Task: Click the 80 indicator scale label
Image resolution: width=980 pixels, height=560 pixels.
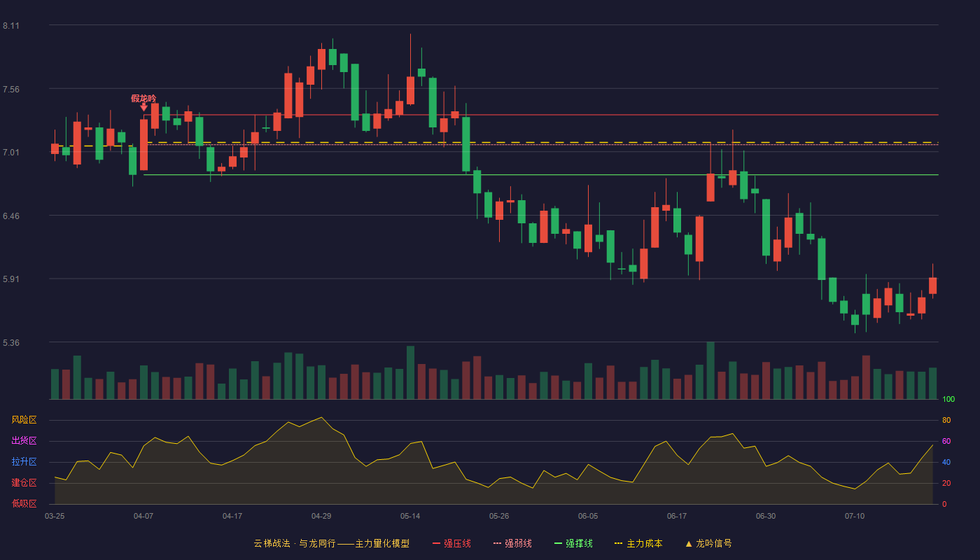Action: pos(946,420)
